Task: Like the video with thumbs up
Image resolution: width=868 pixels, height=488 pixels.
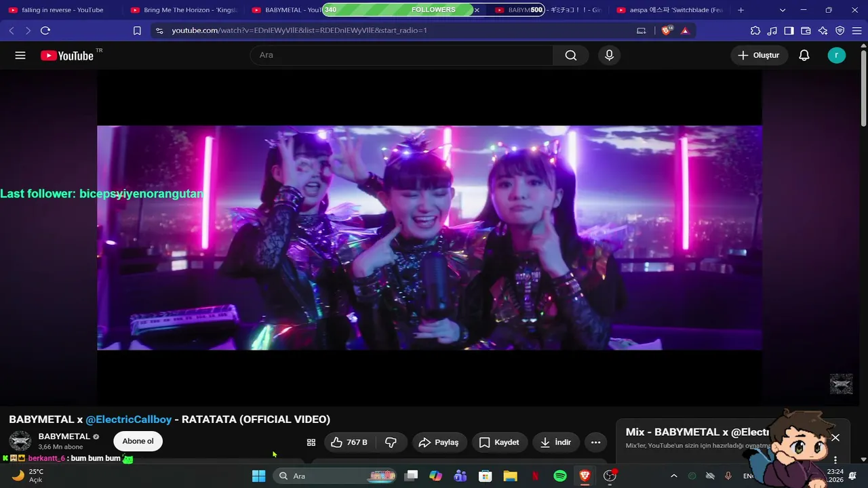Action: click(349, 443)
